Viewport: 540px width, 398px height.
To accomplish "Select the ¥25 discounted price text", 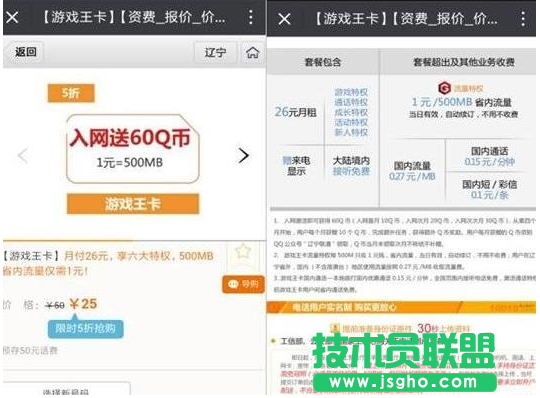I will [x=83, y=304].
